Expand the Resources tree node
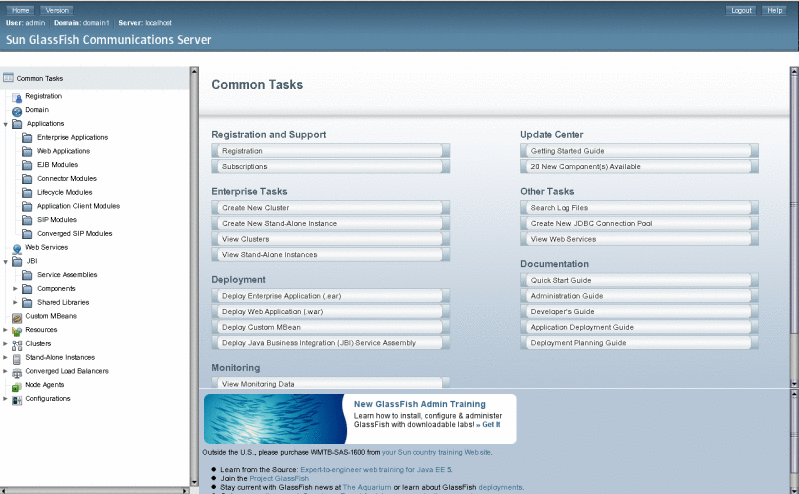799x494 pixels. point(6,330)
